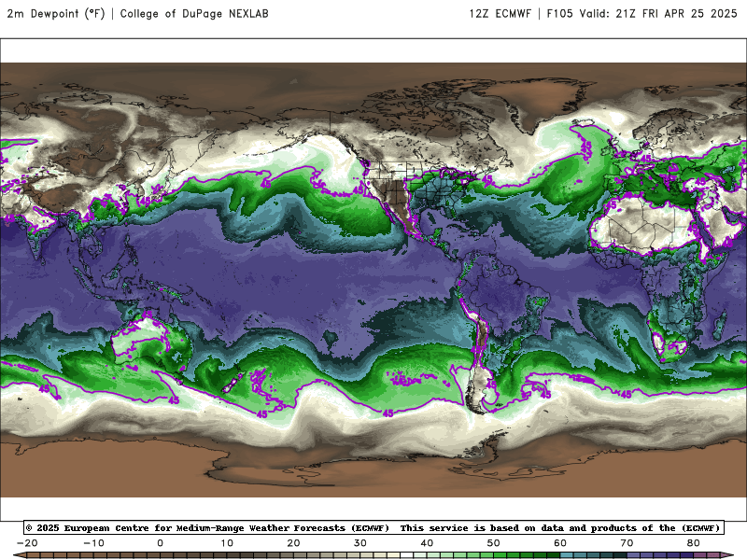The height and width of the screenshot is (560, 747).
Task: Click the '2m Dewpoint (°F)' title text
Action: point(56,13)
